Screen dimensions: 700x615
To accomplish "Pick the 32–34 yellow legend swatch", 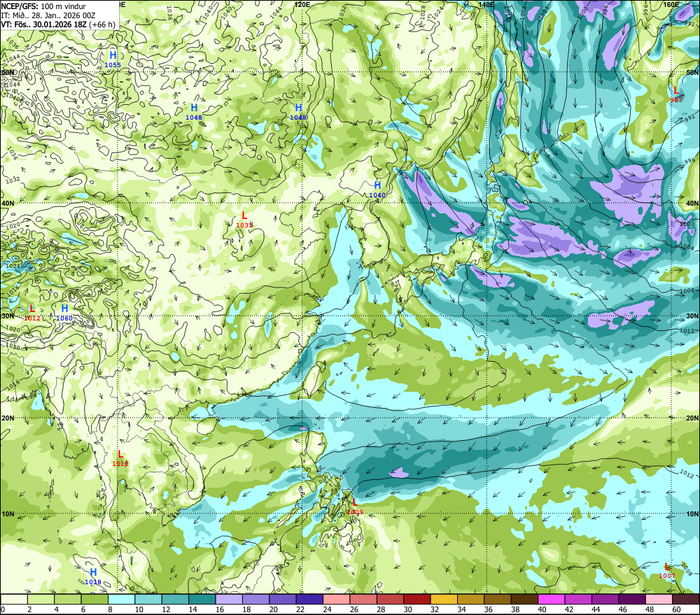I will (x=444, y=599).
